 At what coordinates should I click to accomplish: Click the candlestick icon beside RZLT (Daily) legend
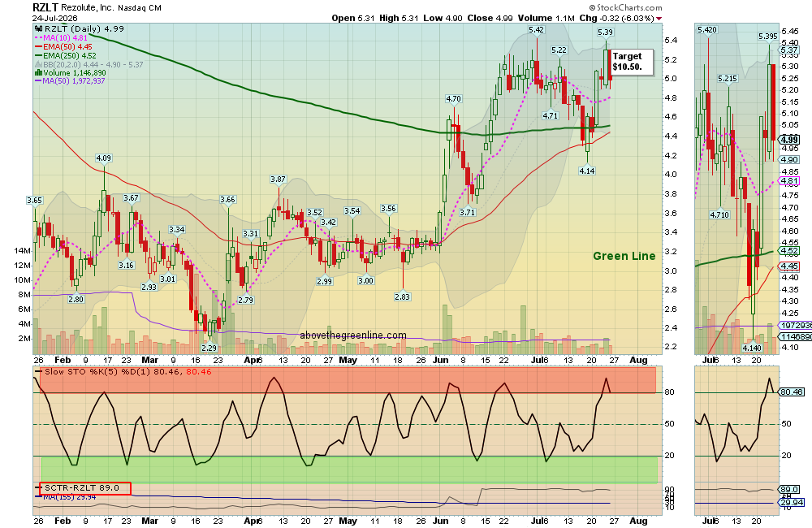39,29
